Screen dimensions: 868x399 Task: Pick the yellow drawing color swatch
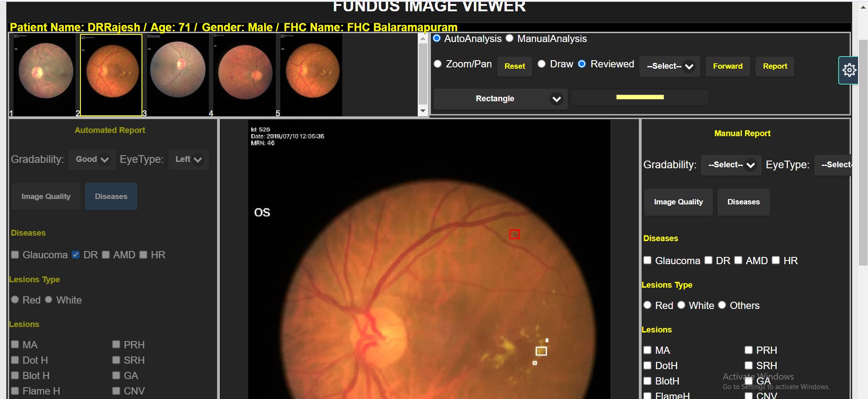(640, 97)
